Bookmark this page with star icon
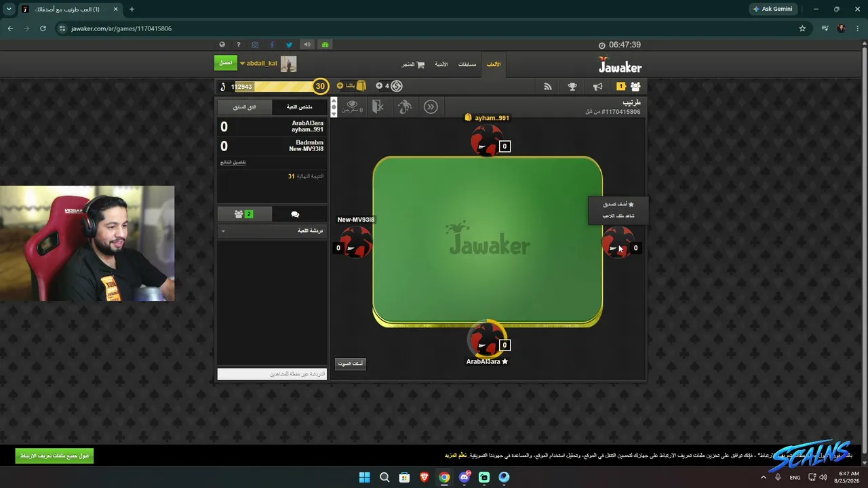The width and height of the screenshot is (868, 488). 802,28
